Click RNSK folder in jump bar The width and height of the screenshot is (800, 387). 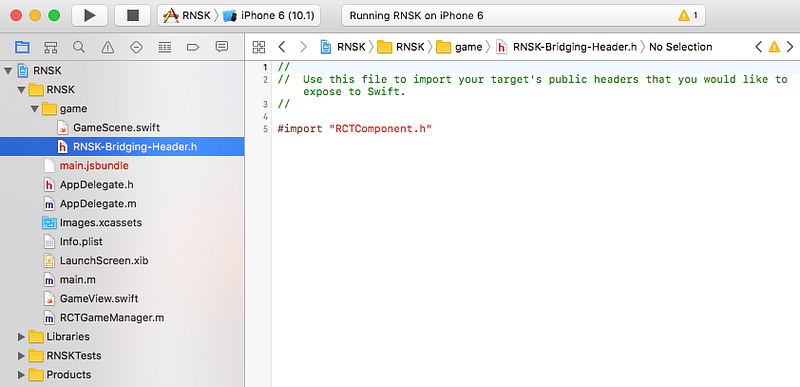coord(401,47)
